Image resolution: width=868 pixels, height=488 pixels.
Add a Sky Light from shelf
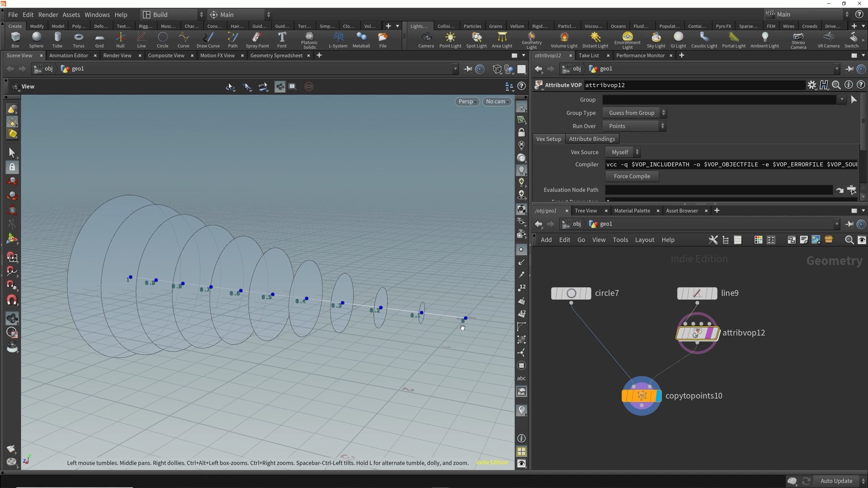656,40
